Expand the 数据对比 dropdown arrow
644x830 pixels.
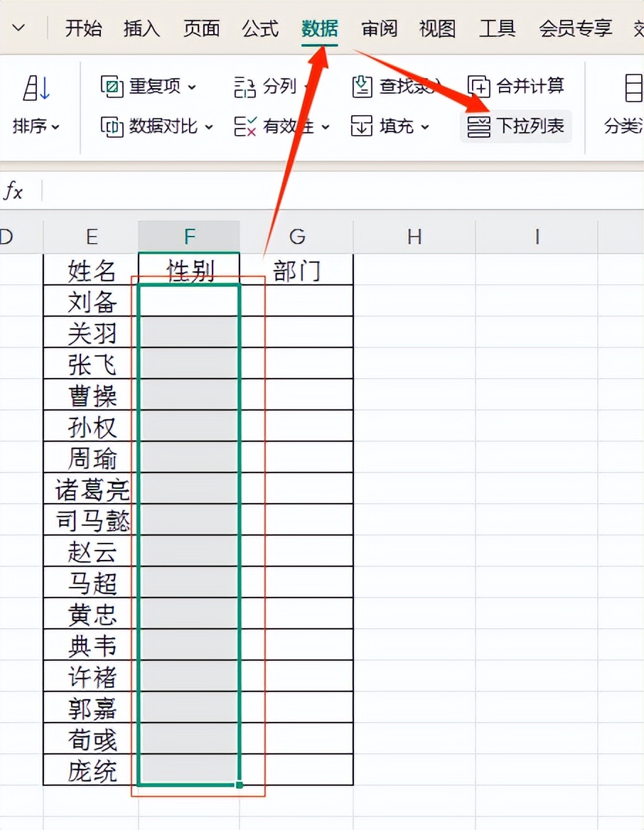209,127
